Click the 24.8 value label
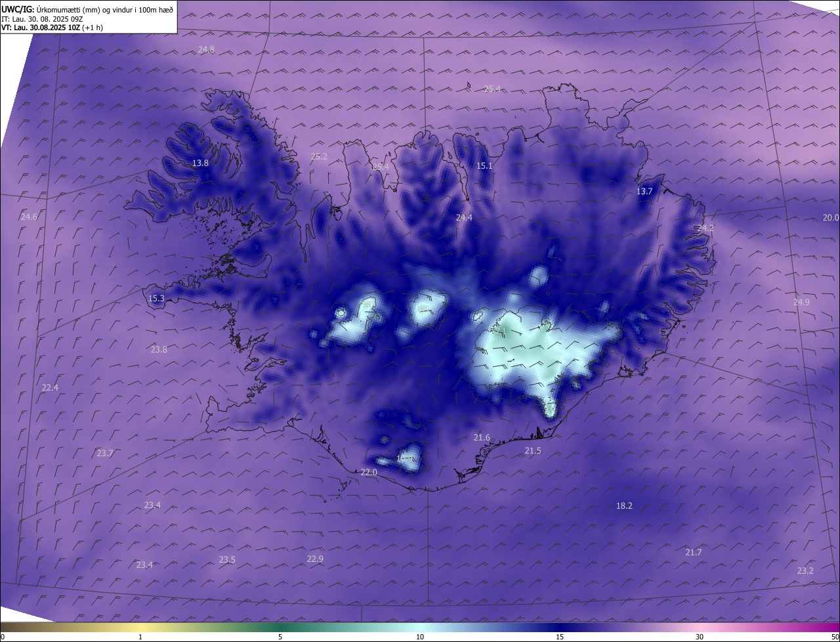This screenshot has width=840, height=642. pos(206,50)
